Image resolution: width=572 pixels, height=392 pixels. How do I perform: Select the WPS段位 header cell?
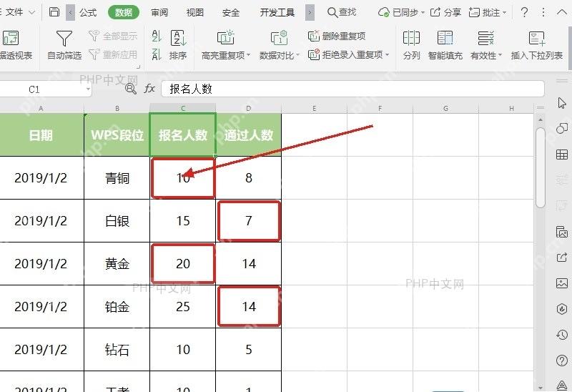pos(117,135)
